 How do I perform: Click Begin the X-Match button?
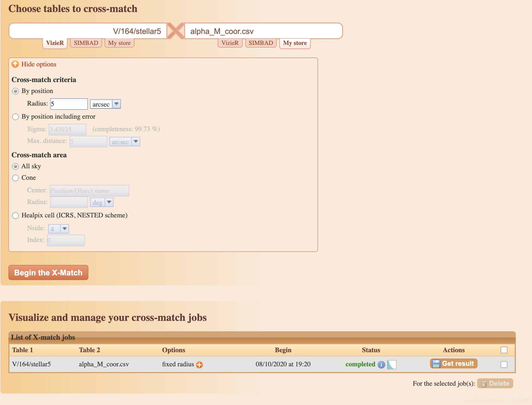point(48,273)
